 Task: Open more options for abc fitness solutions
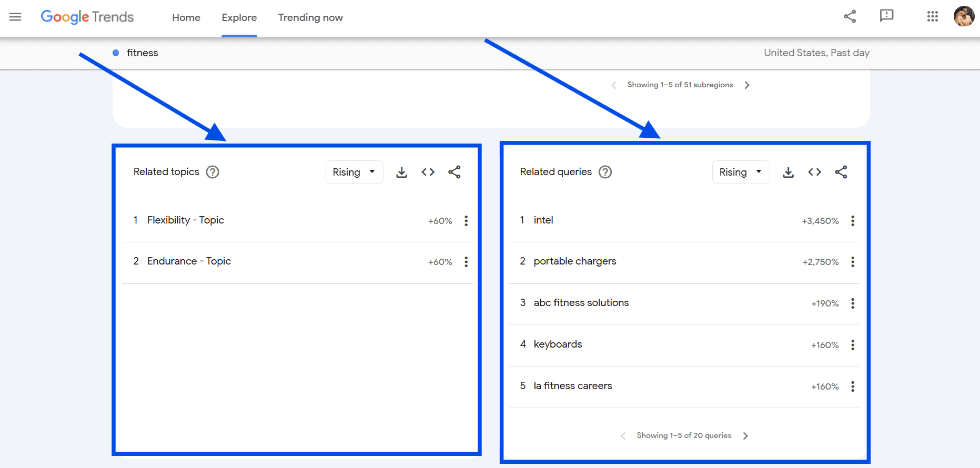(x=853, y=303)
